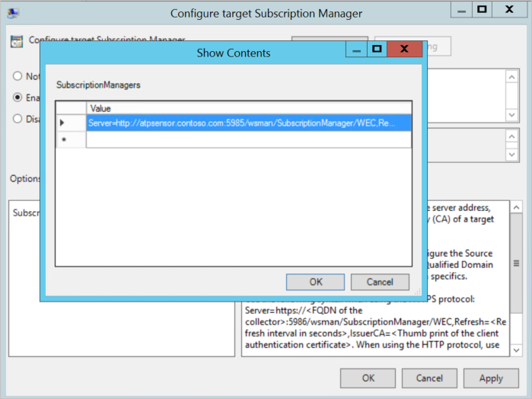Click the SubscriptionManagers label
The width and height of the screenshot is (532, 399).
coord(98,85)
